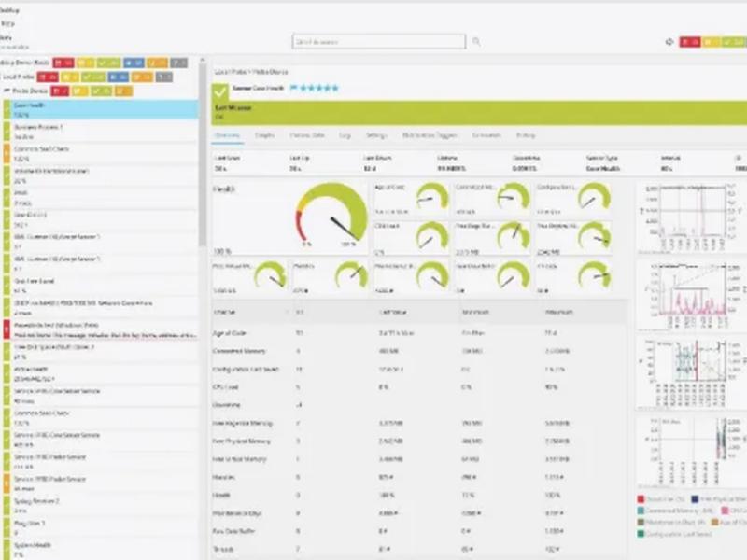Sort the table by the Maximum column
Image resolution: width=747 pixels, height=560 pixels.
[558, 313]
